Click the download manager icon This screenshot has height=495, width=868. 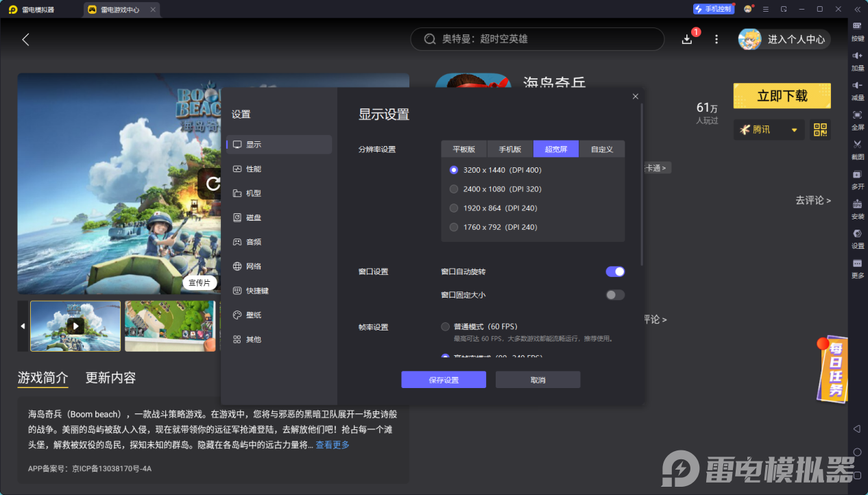coord(687,39)
